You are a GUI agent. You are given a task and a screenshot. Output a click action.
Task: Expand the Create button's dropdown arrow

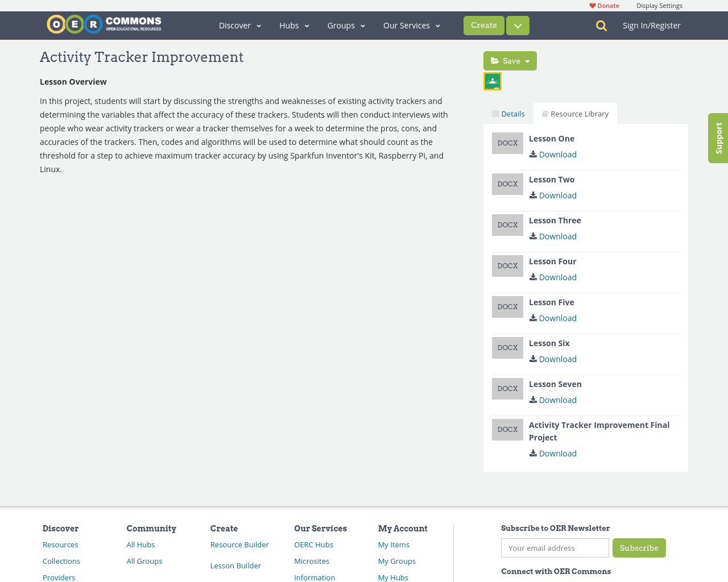tap(517, 25)
